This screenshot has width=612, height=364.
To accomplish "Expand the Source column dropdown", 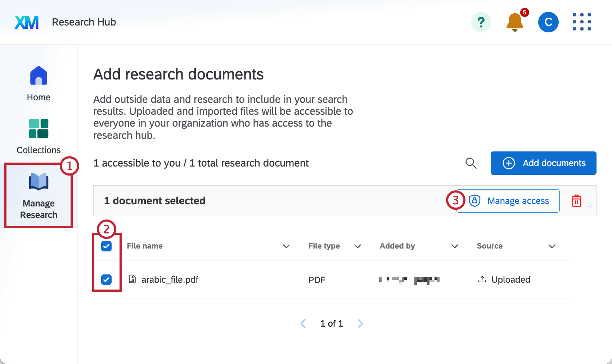I will tap(552, 246).
